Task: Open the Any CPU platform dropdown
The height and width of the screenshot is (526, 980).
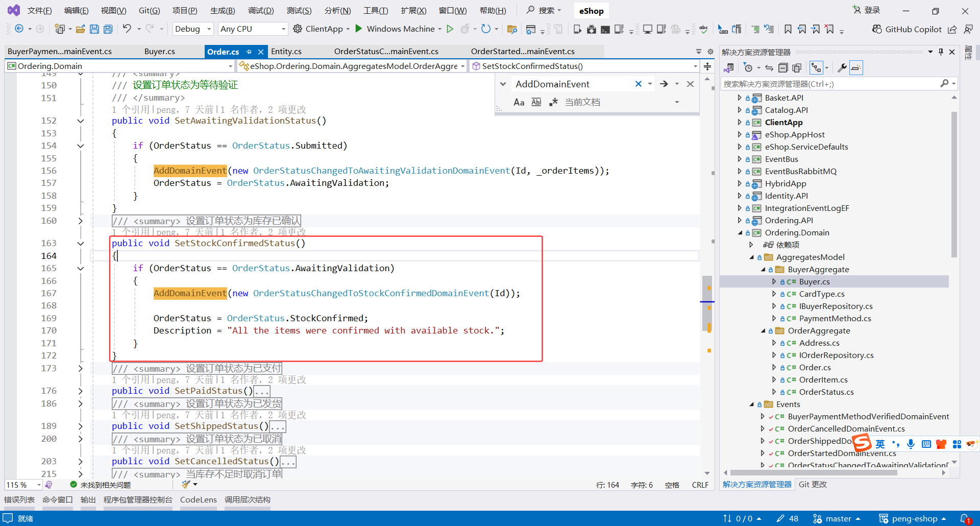Action: click(x=253, y=29)
